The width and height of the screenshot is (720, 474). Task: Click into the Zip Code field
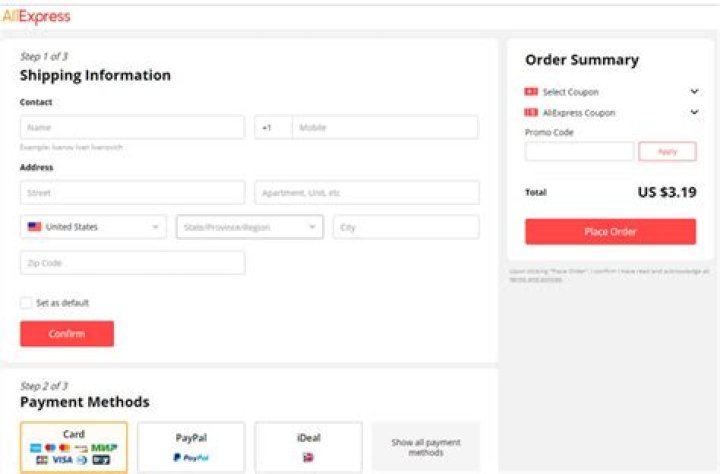point(132,263)
